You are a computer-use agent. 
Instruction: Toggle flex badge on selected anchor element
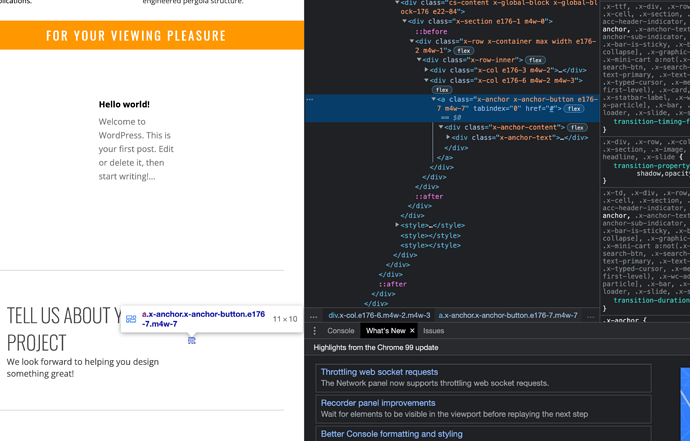(x=574, y=109)
